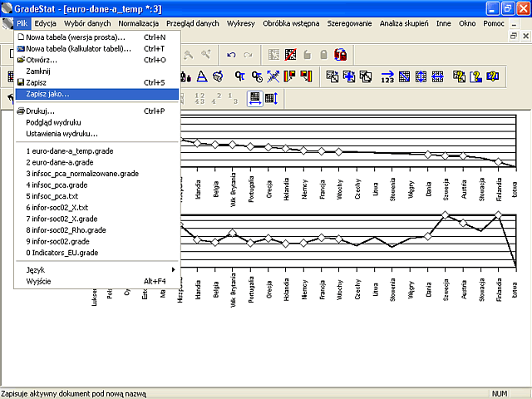Toggle the table height fit button
Screen dimensions: 532x399
[x=272, y=99]
